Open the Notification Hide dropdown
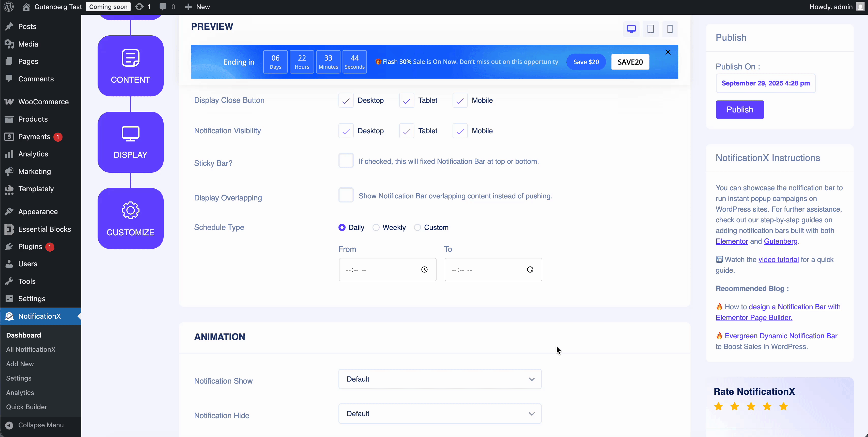The width and height of the screenshot is (868, 437). 439,414
